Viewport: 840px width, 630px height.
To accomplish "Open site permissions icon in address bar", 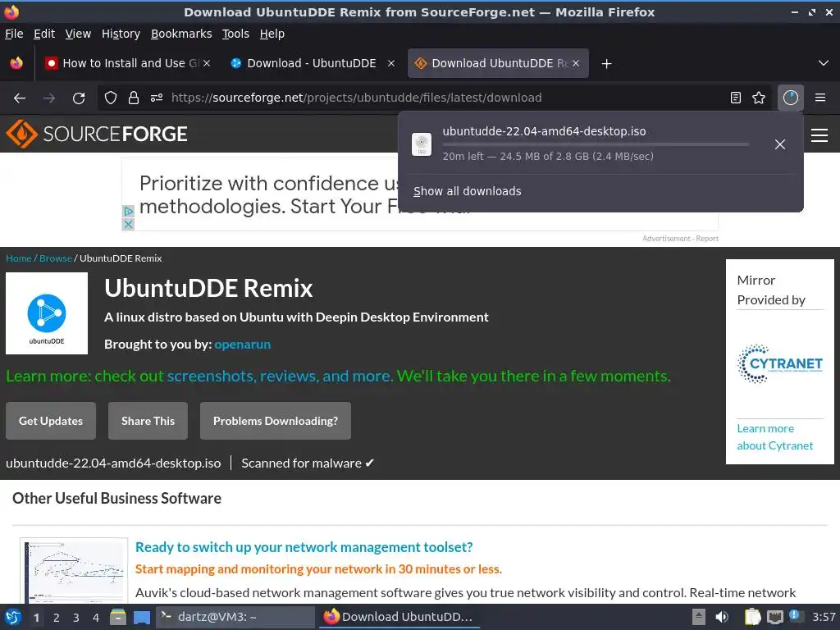I will (157, 98).
